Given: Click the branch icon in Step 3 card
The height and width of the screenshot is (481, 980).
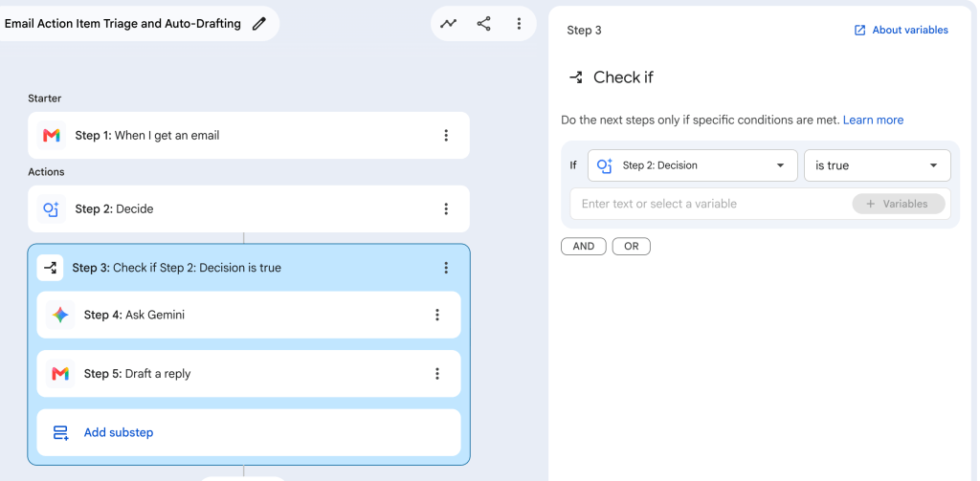Looking at the screenshot, I should 50,268.
